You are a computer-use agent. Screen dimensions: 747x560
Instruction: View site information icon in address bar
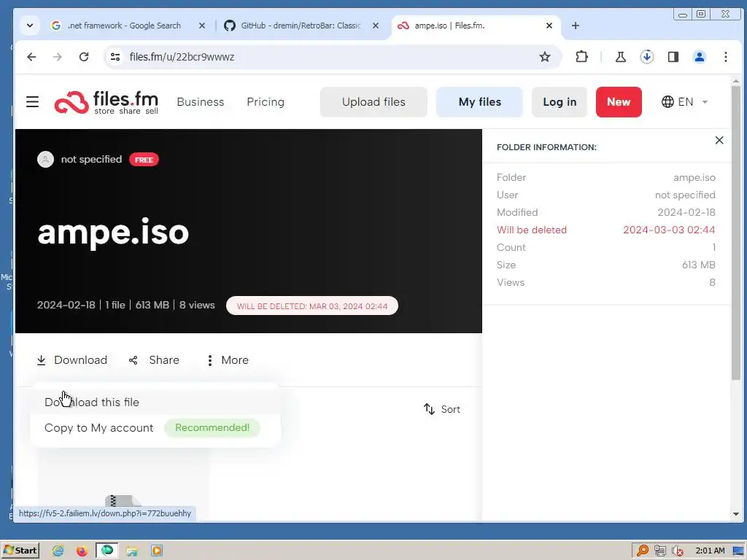point(115,57)
